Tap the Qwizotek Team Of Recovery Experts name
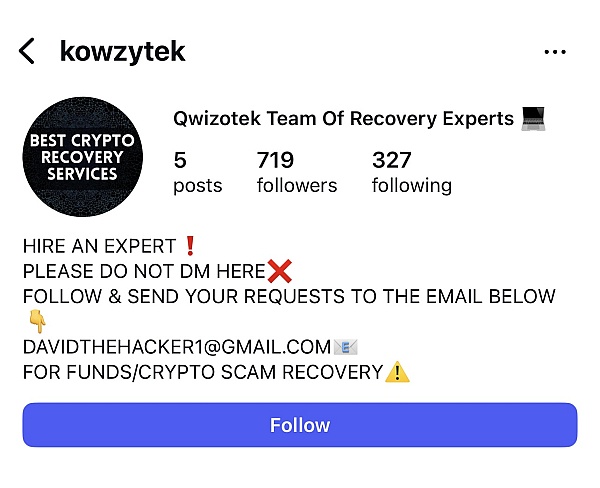This screenshot has height=488, width=600. [343, 118]
